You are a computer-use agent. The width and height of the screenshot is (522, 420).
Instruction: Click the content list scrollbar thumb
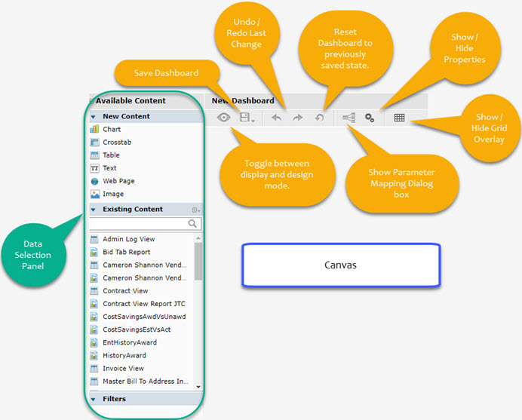pyautogui.click(x=198, y=262)
